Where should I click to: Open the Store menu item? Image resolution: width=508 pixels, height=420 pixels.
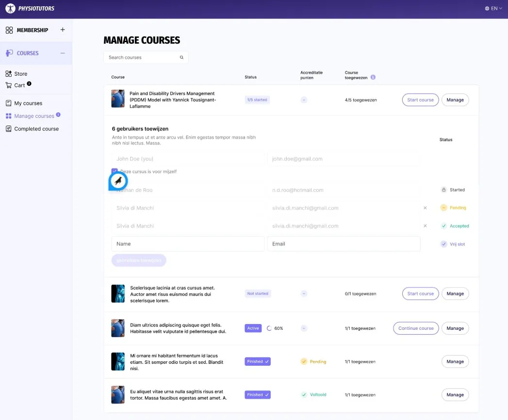[21, 74]
